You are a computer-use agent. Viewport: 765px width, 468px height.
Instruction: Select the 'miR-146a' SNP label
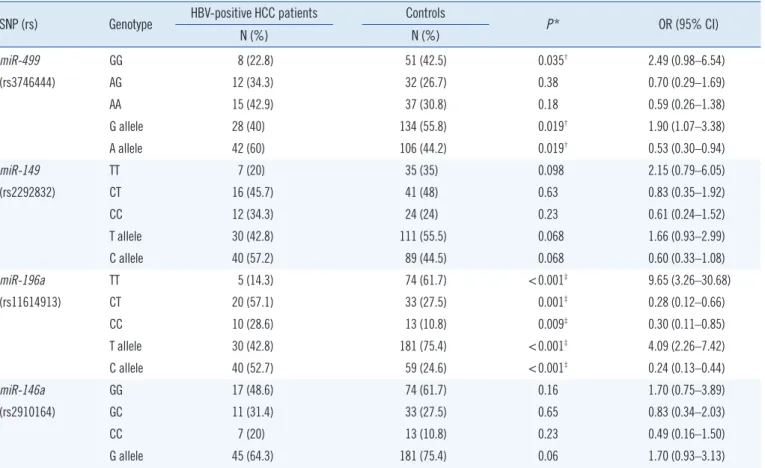point(22,390)
